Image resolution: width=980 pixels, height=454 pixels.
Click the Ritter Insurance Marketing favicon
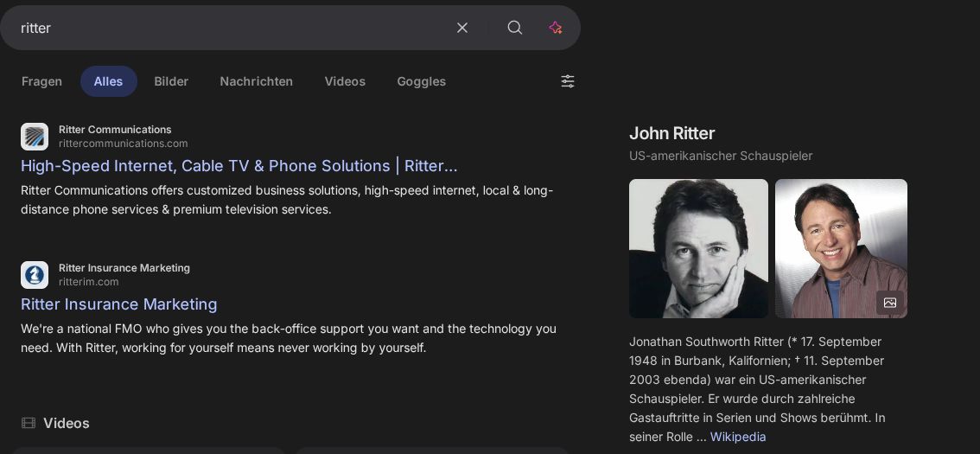click(x=35, y=275)
